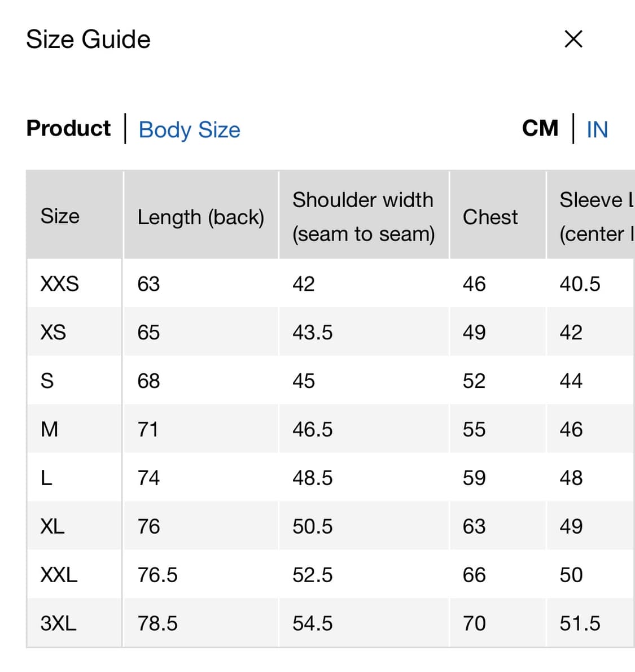The width and height of the screenshot is (635, 672).
Task: Click the Length (back) column header
Action: (x=200, y=217)
